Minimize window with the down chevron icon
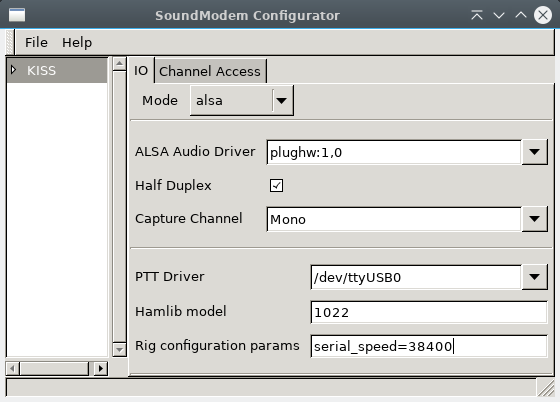Image resolution: width=560 pixels, height=402 pixels. (x=499, y=15)
